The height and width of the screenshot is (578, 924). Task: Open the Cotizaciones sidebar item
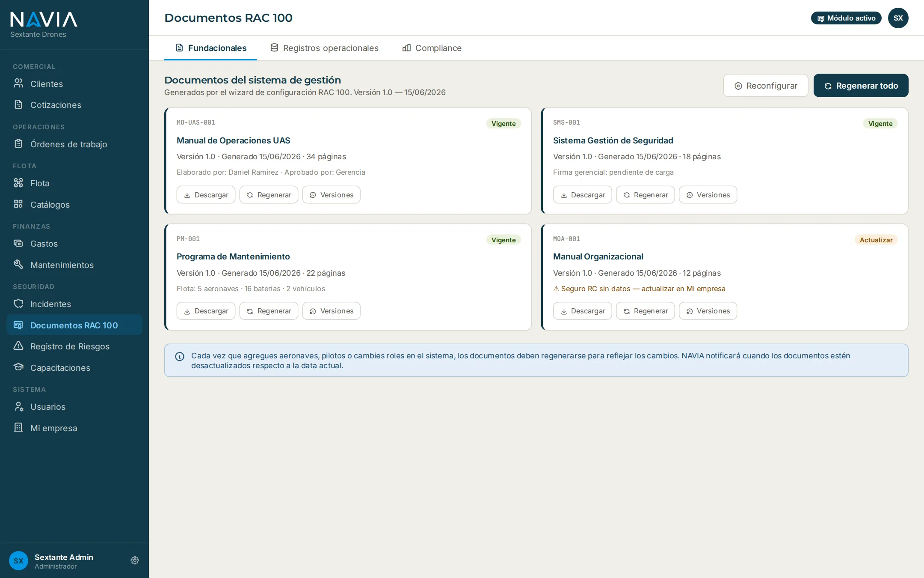[x=74, y=105]
